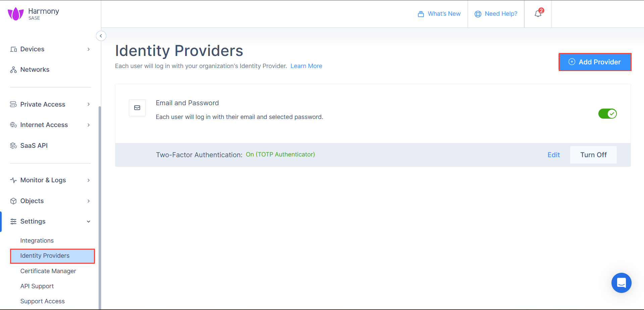Edit the Two-Factor Authentication settings
Image resolution: width=644 pixels, height=310 pixels.
point(553,155)
